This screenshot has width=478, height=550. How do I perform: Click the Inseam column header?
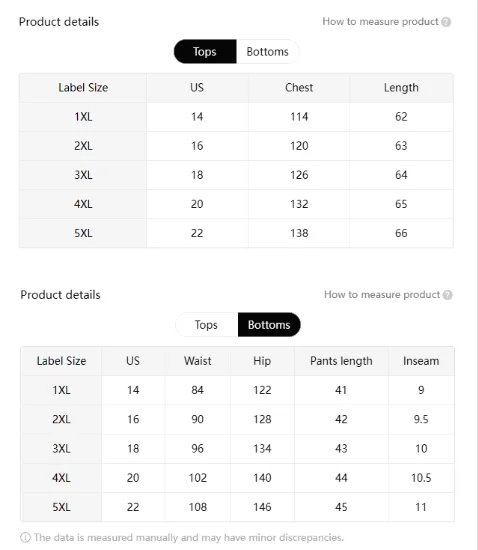421,361
